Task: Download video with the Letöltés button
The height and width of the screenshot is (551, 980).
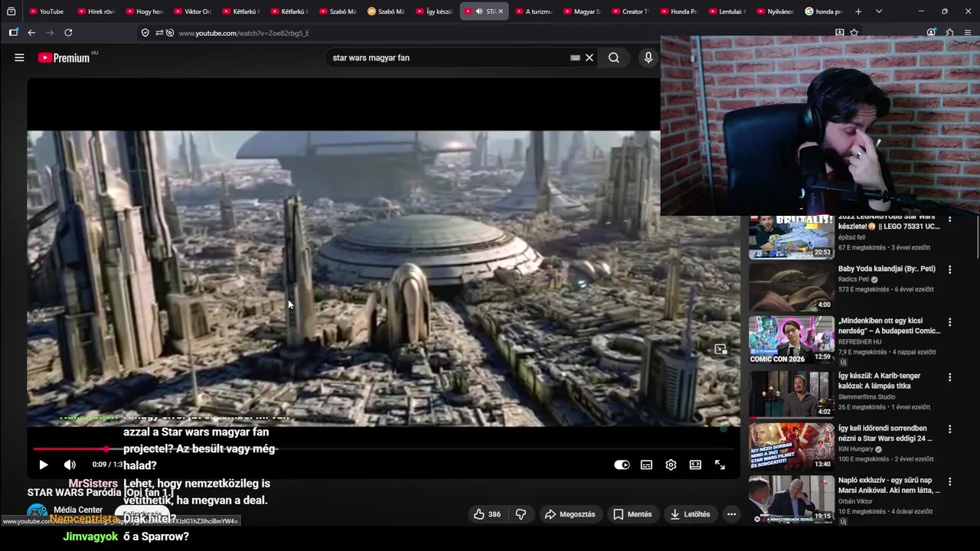Action: point(689,514)
